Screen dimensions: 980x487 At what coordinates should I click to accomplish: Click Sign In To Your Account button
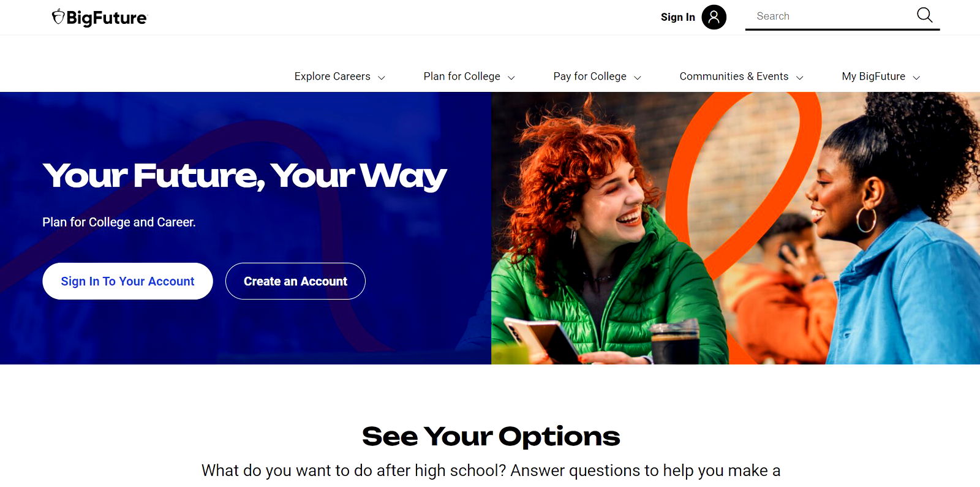[127, 281]
